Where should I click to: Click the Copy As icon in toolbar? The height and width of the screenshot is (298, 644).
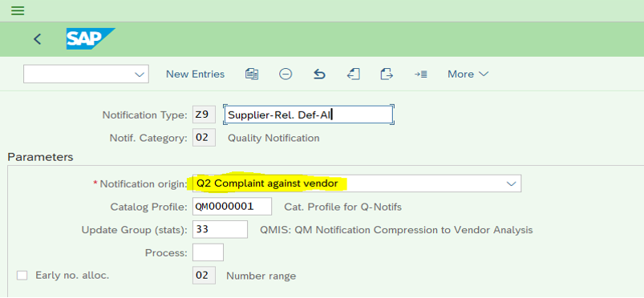click(252, 74)
